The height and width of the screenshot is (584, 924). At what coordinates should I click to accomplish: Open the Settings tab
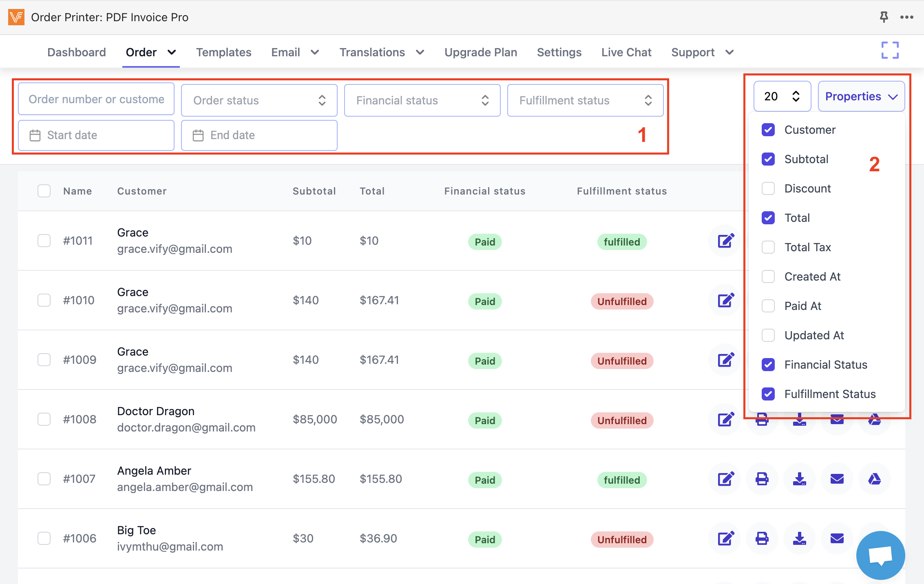(x=559, y=52)
